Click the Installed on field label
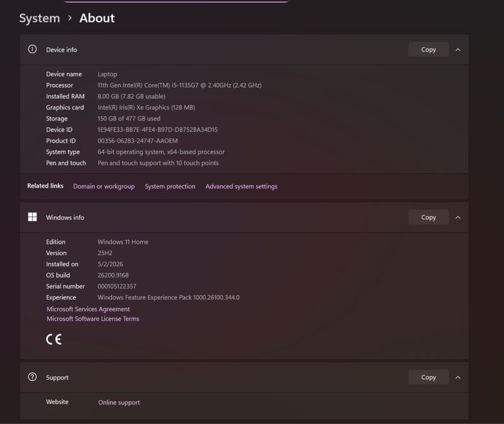This screenshot has height=424, width=504. pyautogui.click(x=62, y=264)
